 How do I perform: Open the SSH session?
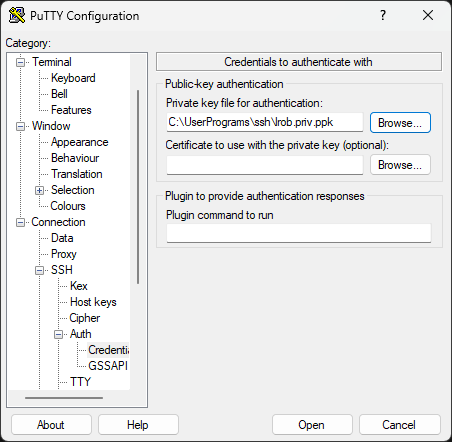tap(312, 425)
